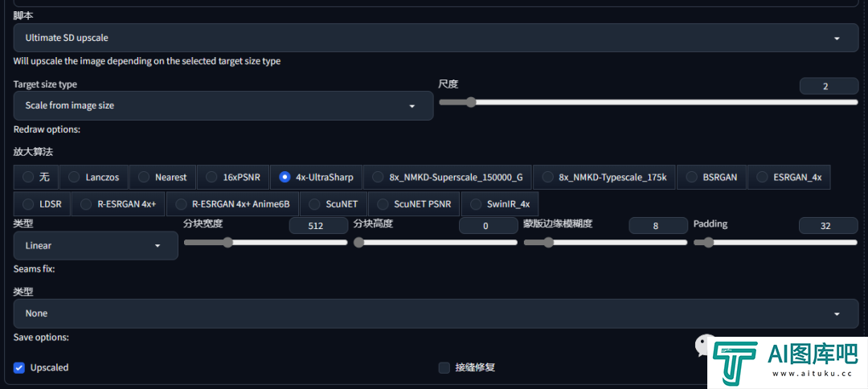Select the ESRGAN_4x upscaler
Screen dimensions: 868x389
click(789, 177)
